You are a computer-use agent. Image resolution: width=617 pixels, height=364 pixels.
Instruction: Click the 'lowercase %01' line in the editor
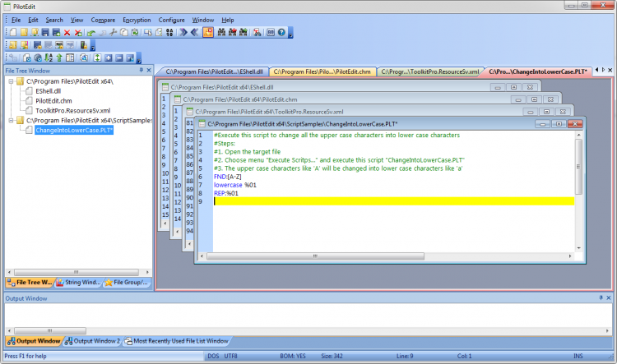[235, 185]
